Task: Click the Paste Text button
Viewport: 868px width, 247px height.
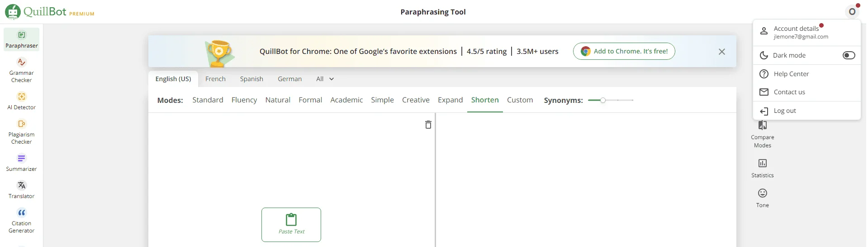Action: point(291,225)
